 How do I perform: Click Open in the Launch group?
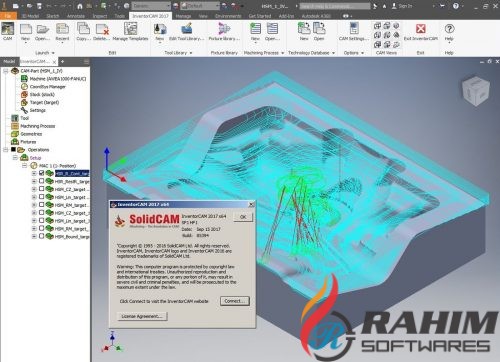point(43,31)
